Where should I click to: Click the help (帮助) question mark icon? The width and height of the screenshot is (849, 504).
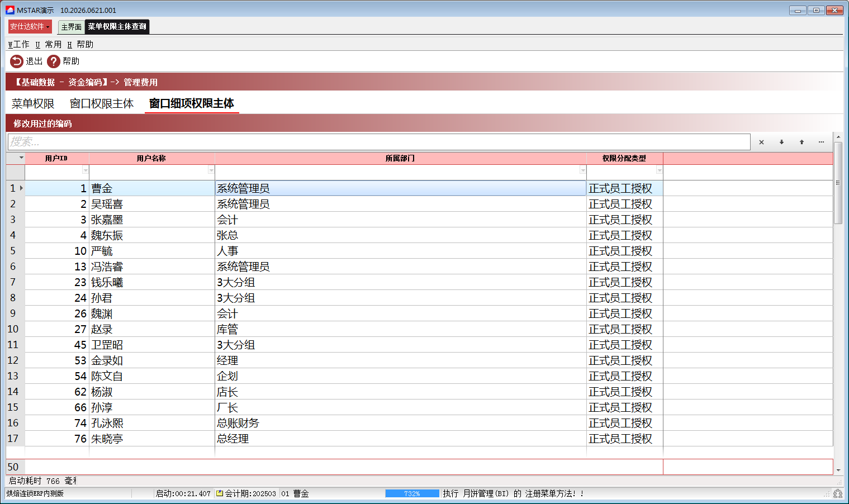tap(54, 61)
